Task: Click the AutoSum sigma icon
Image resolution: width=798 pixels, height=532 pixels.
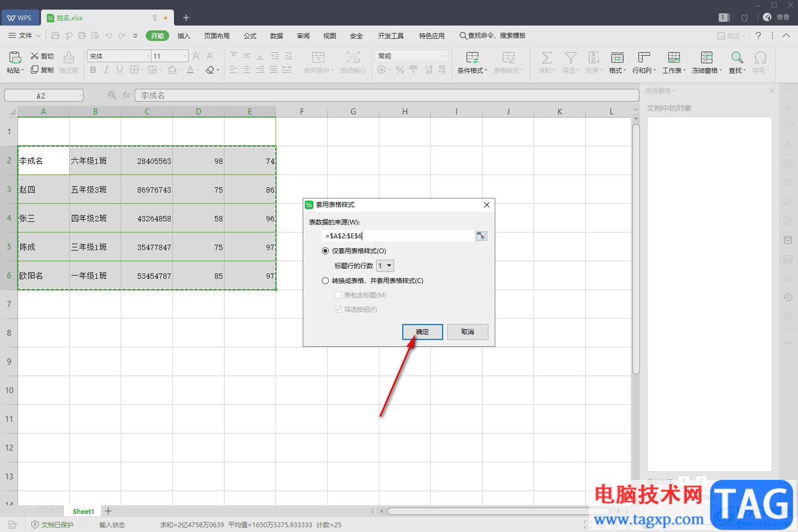Action: (546, 57)
